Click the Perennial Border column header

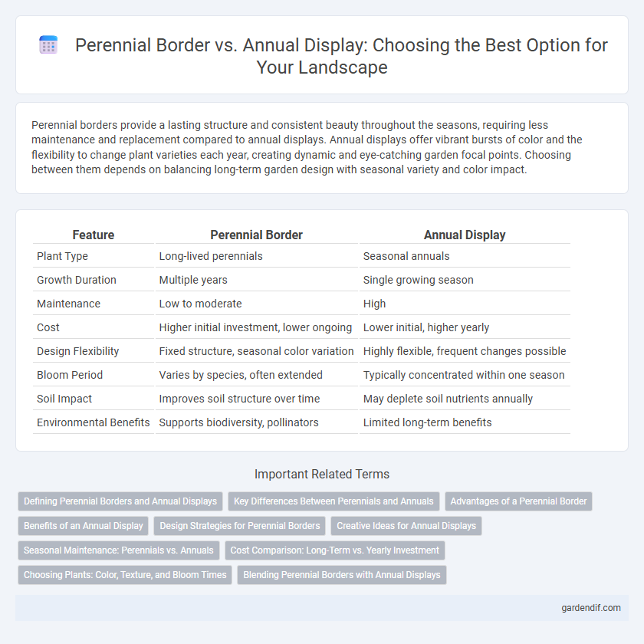click(256, 235)
